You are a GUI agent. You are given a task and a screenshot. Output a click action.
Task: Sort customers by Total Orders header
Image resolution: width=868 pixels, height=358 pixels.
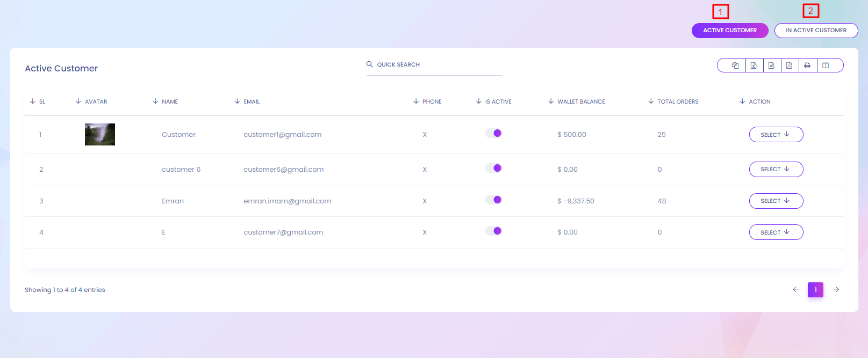tap(677, 101)
